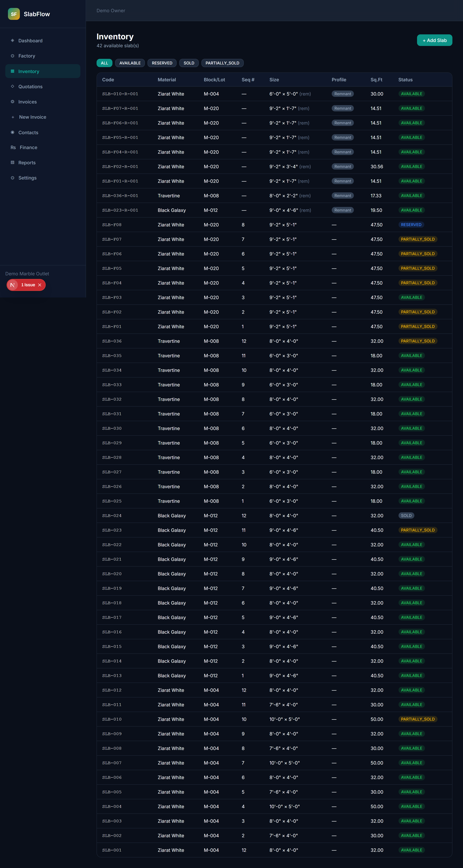Screen dimensions: 463x868
Task: Click 17.33 Sq.Ft value
Action: pos(376,196)
